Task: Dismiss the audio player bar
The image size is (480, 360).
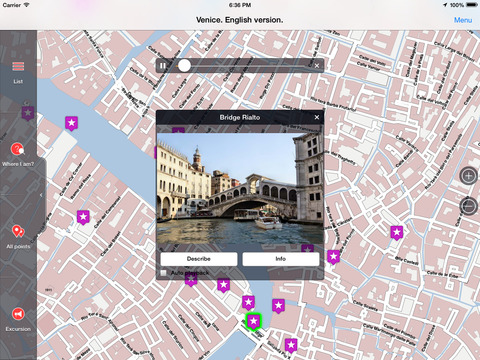Action: [x=317, y=66]
